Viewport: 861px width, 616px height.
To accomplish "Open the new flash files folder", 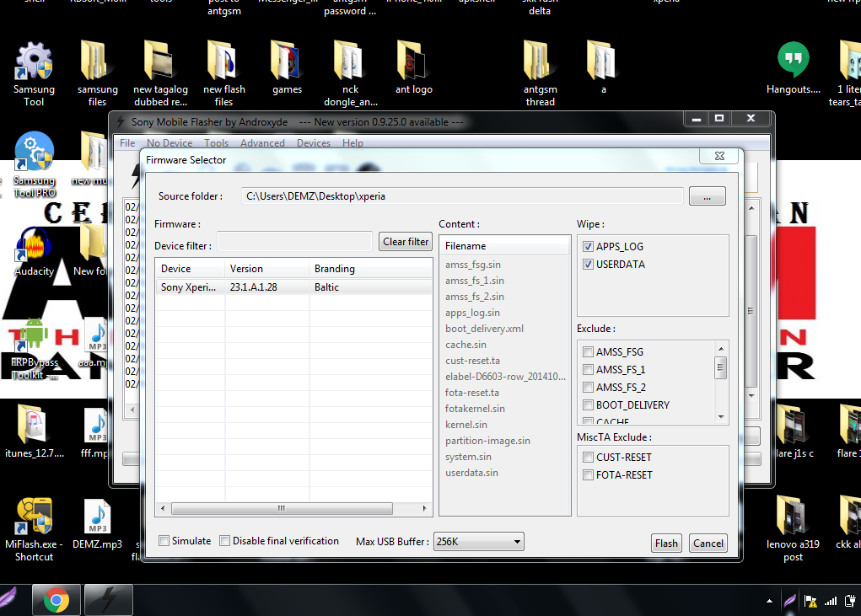I will (x=224, y=73).
